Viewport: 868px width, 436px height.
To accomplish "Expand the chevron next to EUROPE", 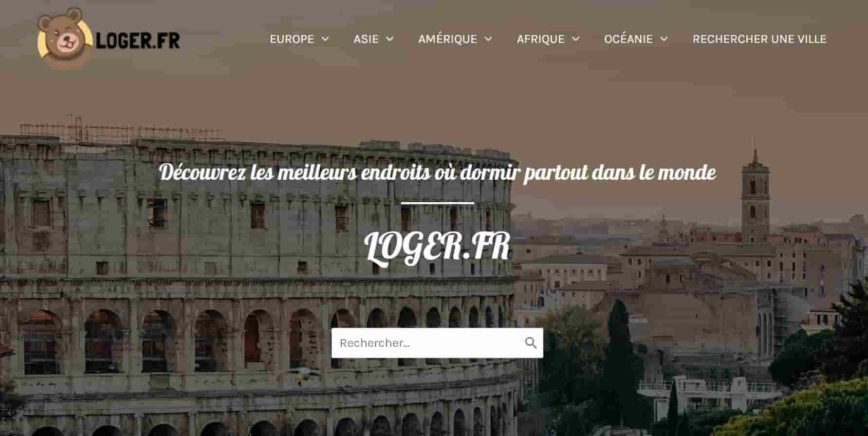I will coord(325,39).
